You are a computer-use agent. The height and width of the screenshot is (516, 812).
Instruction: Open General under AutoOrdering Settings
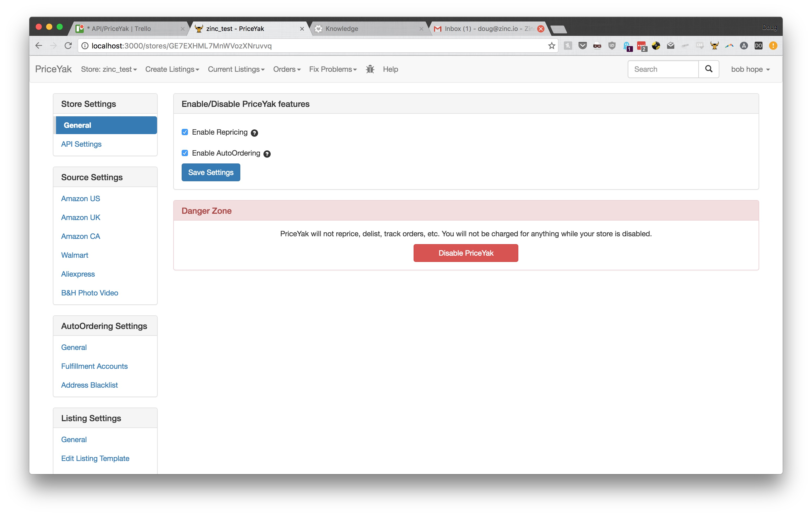point(74,348)
